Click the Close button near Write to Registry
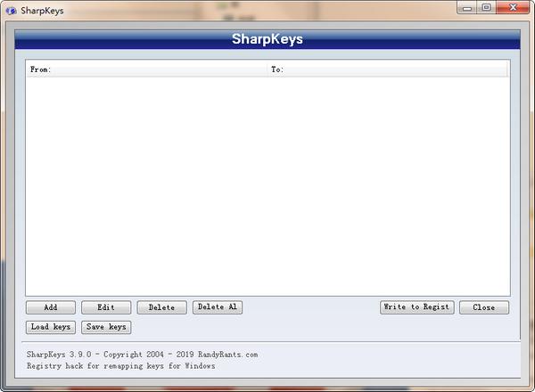535x392 pixels. (484, 307)
